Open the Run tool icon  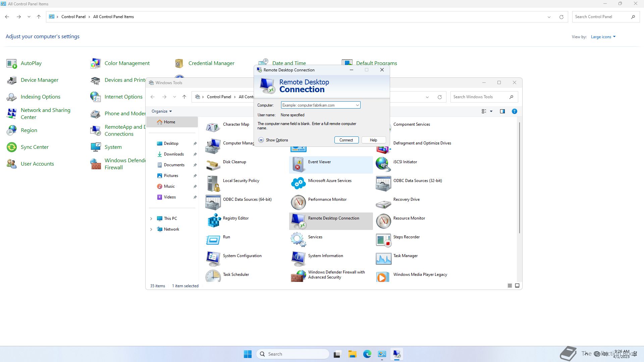coord(213,240)
